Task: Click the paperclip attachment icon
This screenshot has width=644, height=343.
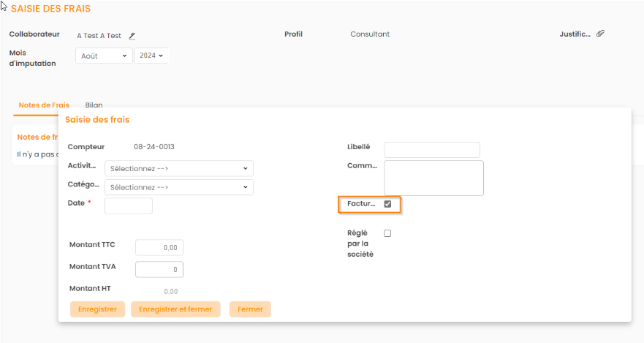Action: coord(600,34)
